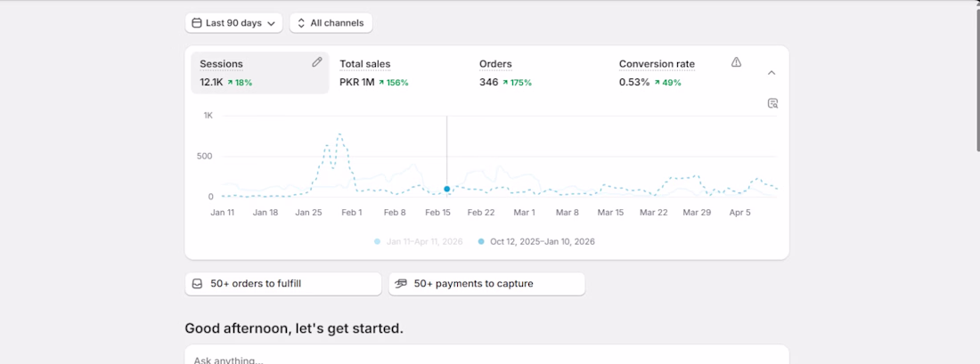Focus the Ask anything input field
The image size is (980, 364).
(x=486, y=355)
